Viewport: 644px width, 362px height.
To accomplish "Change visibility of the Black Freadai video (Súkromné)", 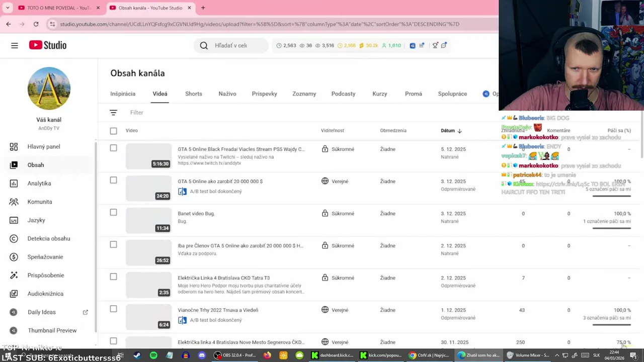I will point(339,149).
